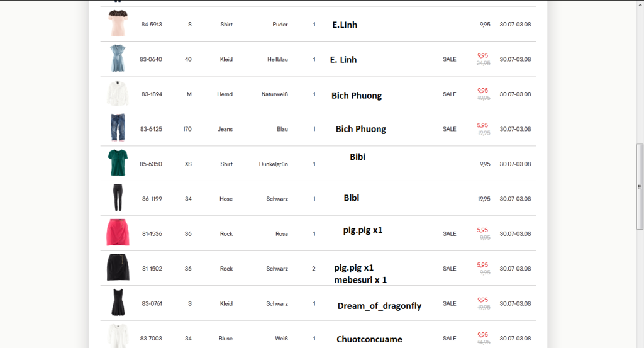
Task: Click the pink lace shirt thumbnail
Action: (x=118, y=24)
